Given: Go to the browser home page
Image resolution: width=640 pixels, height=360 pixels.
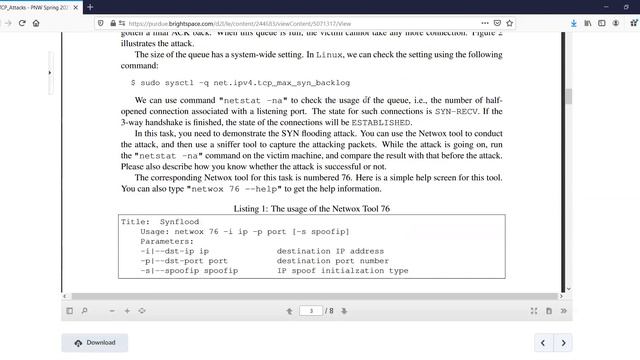Looking at the screenshot, I should tap(36, 23).
